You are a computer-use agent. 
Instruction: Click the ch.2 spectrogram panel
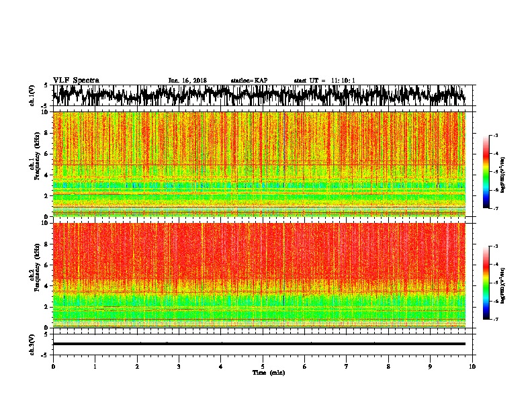[259, 275]
